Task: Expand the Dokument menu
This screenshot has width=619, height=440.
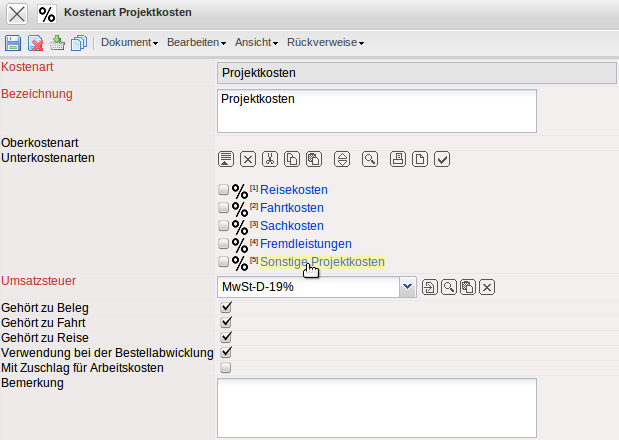Action: click(x=130, y=43)
